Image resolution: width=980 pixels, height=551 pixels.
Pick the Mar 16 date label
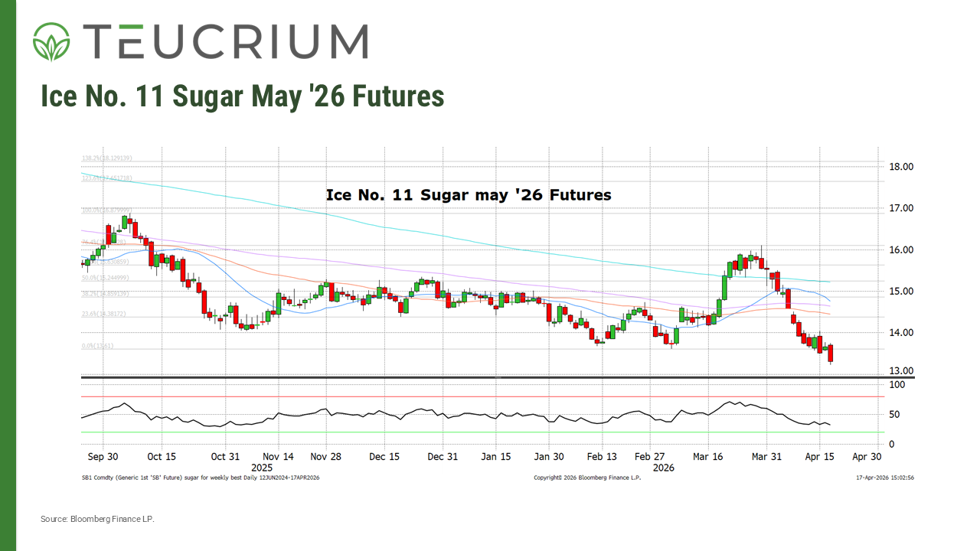[707, 457]
